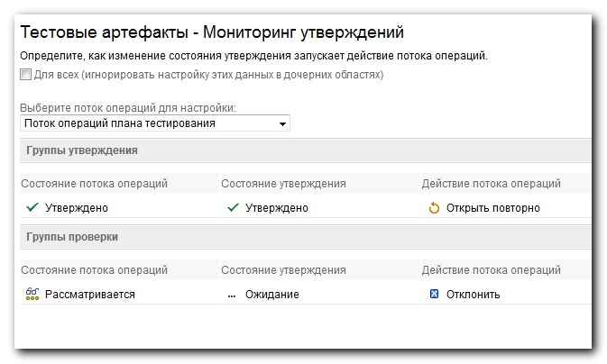The image size is (607, 364).
Task: Click the Ожидание approval state
Action: point(272,295)
